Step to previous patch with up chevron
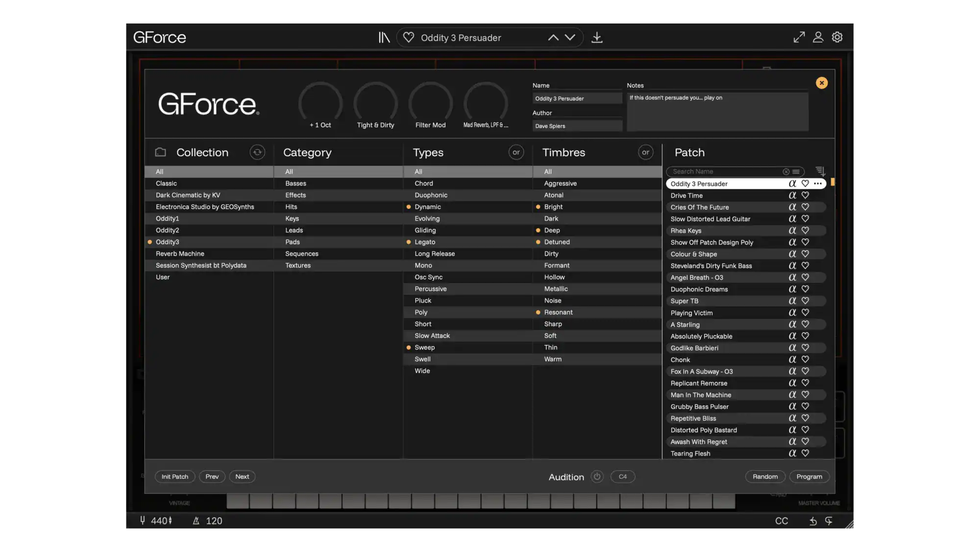 (553, 38)
